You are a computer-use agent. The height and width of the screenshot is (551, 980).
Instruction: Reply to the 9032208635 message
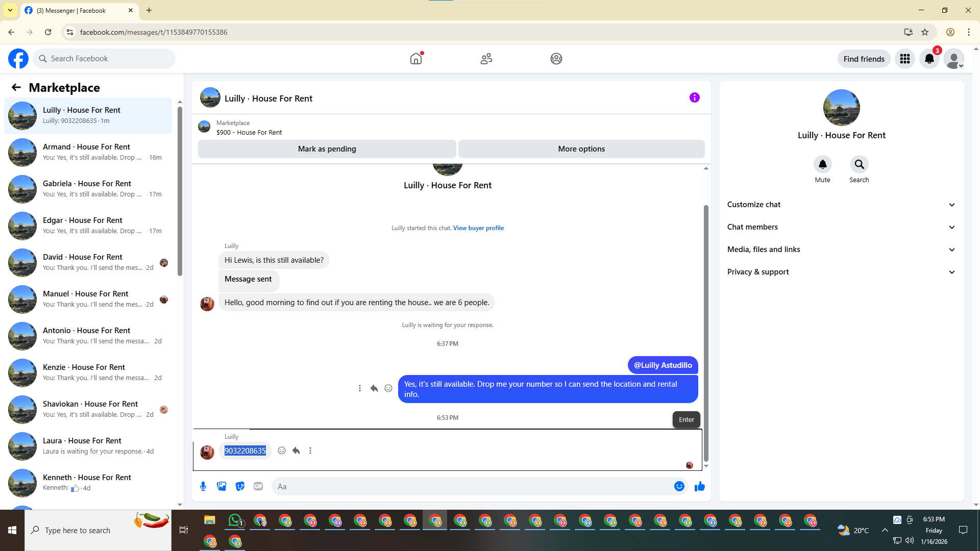point(296,450)
